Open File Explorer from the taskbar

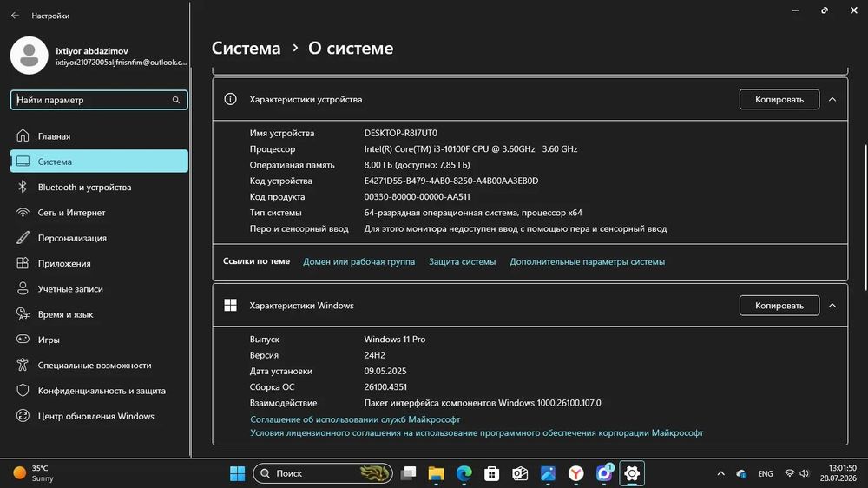(x=437, y=473)
